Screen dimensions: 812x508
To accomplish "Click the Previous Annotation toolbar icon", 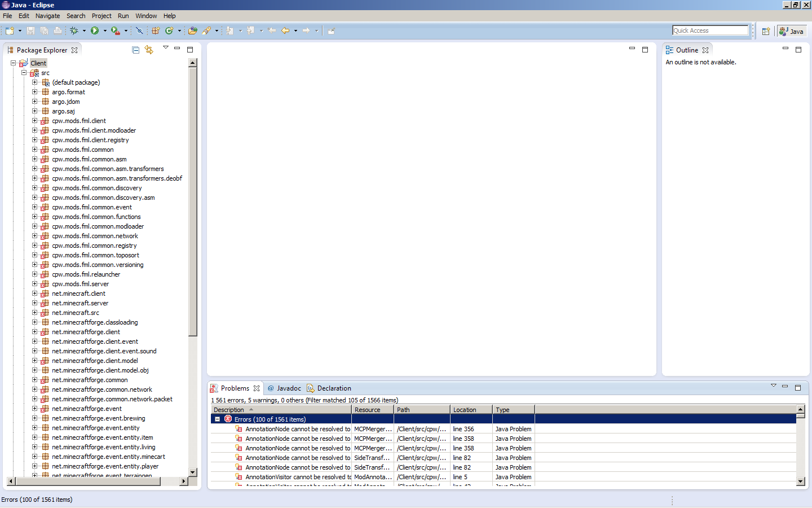I will (x=251, y=31).
